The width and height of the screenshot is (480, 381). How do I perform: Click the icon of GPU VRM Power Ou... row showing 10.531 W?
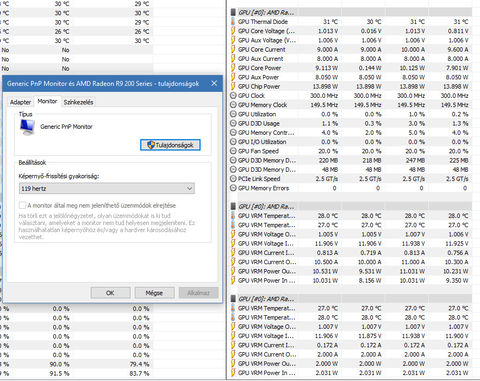(x=233, y=271)
